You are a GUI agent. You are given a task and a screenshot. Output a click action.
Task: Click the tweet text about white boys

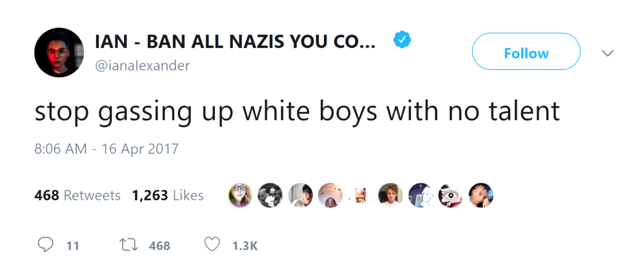(x=297, y=111)
